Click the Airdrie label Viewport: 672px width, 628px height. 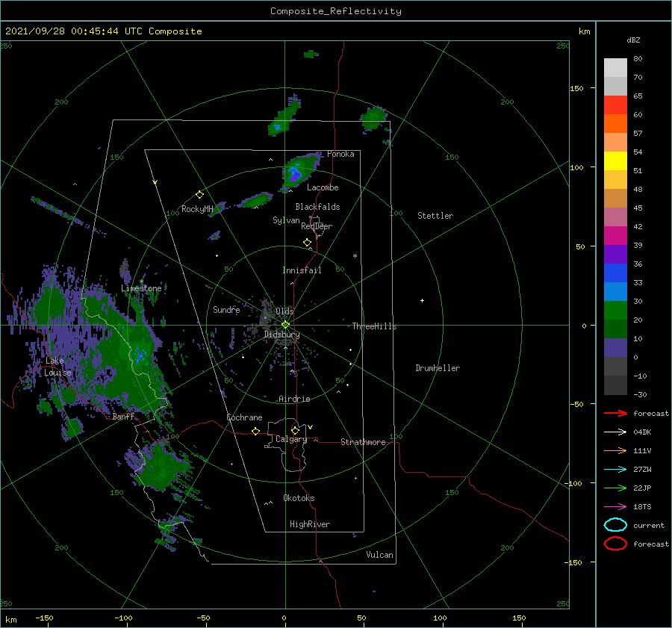tap(294, 399)
